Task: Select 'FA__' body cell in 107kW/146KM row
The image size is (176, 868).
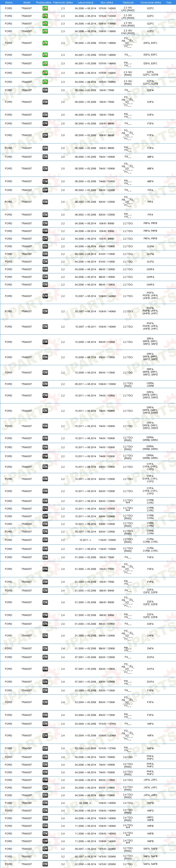Action: click(128, 55)
